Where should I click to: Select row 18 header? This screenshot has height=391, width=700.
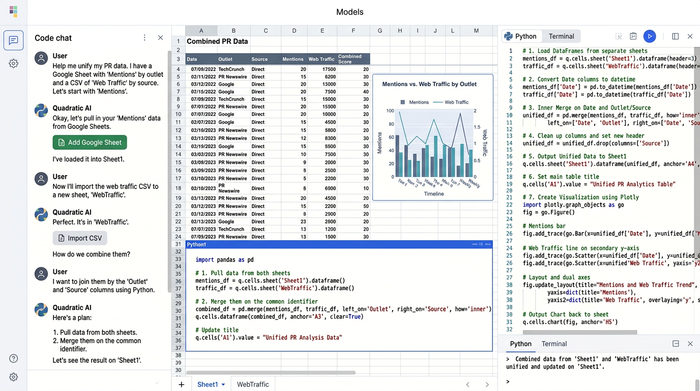click(x=178, y=188)
